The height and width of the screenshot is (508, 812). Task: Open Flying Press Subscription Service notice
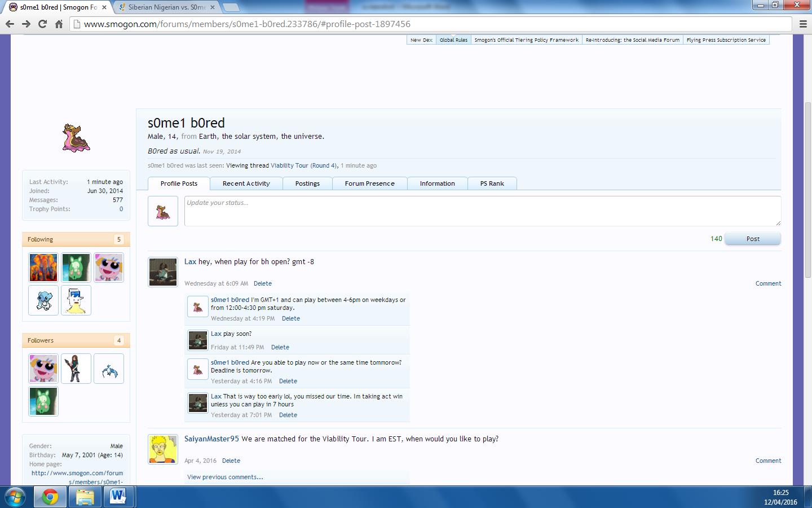click(726, 40)
